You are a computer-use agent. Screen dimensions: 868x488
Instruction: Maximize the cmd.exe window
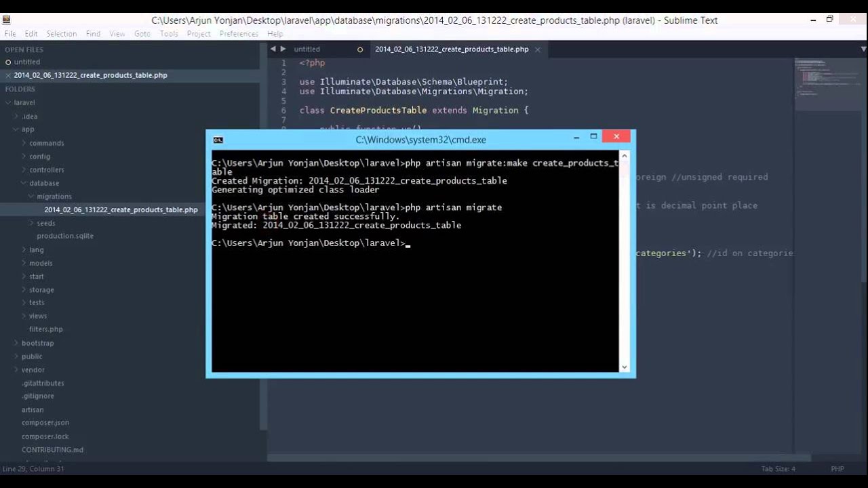pos(593,137)
